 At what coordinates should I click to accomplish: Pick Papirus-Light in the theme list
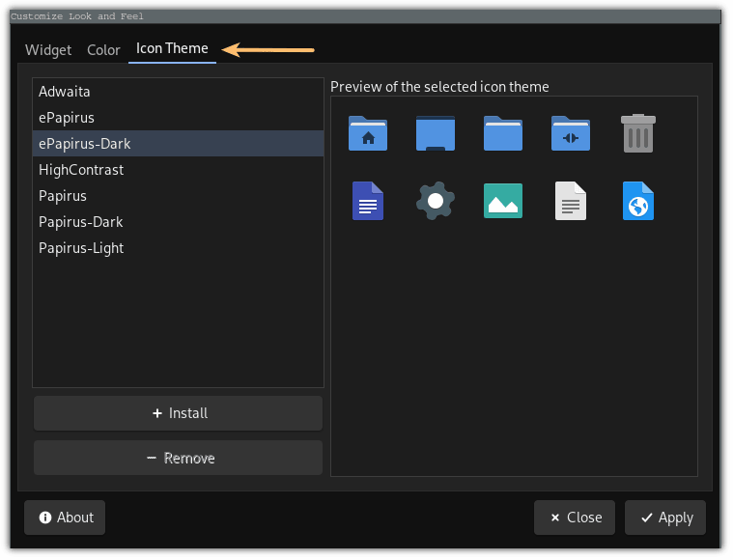81,248
